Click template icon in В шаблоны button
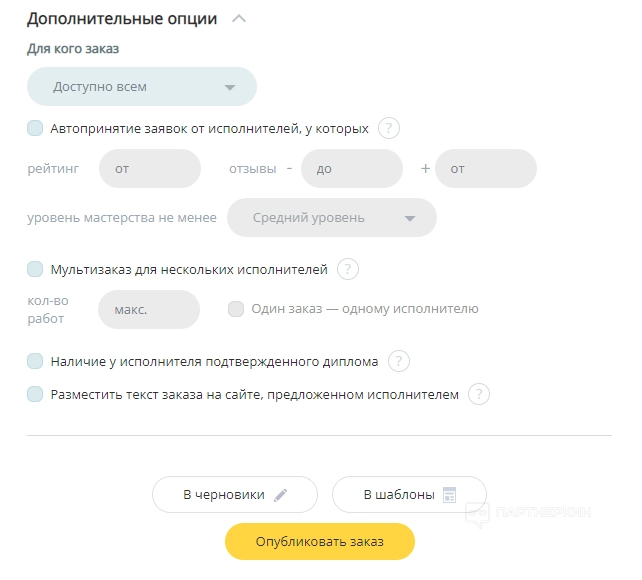This screenshot has width=642, height=580. 450,494
